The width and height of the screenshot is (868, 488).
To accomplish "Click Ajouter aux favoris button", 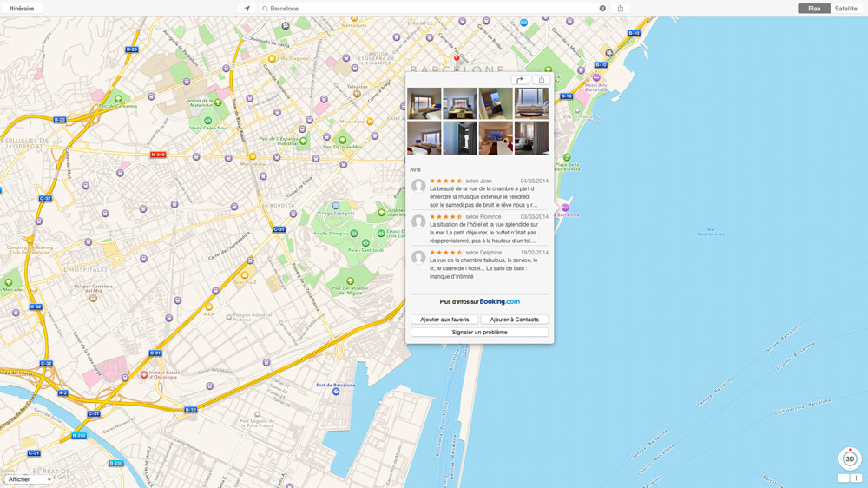I will click(444, 320).
